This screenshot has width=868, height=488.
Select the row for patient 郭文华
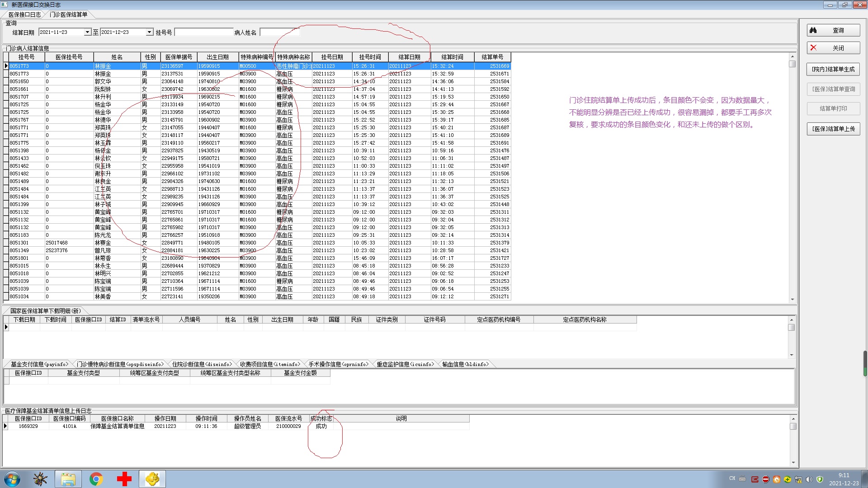[x=103, y=81]
